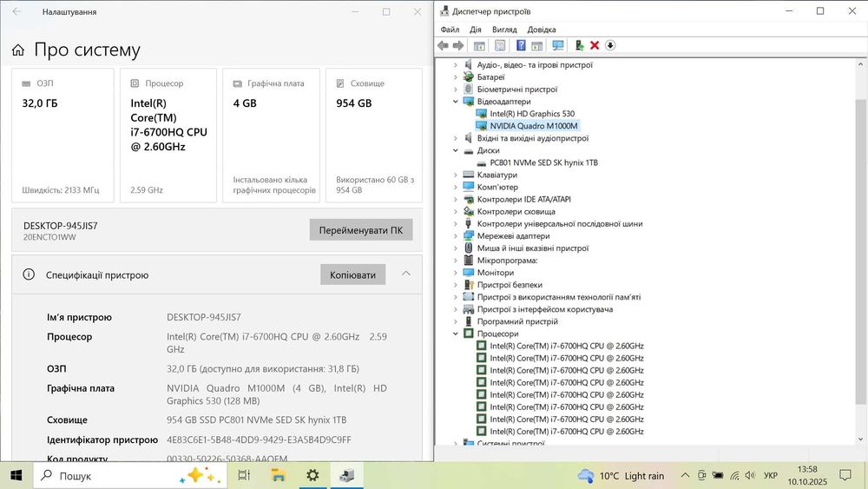
Task: Select the Комп'ютер tree item
Action: pos(497,187)
